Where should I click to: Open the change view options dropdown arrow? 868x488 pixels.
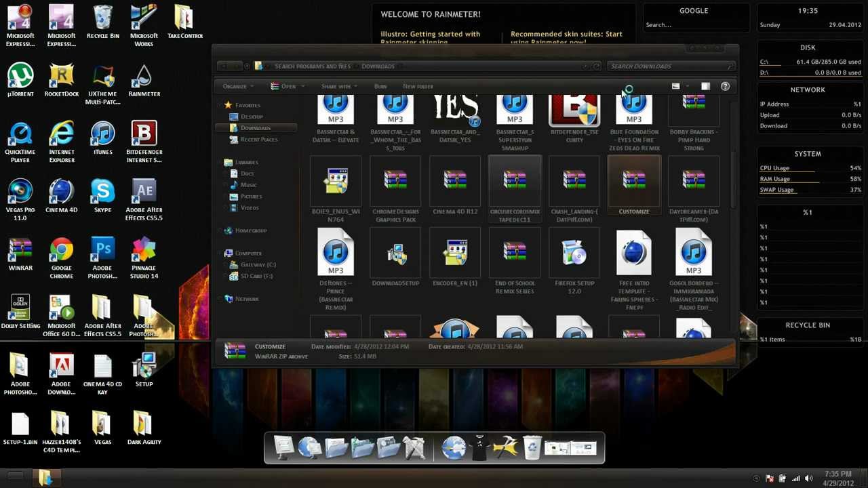pyautogui.click(x=688, y=86)
